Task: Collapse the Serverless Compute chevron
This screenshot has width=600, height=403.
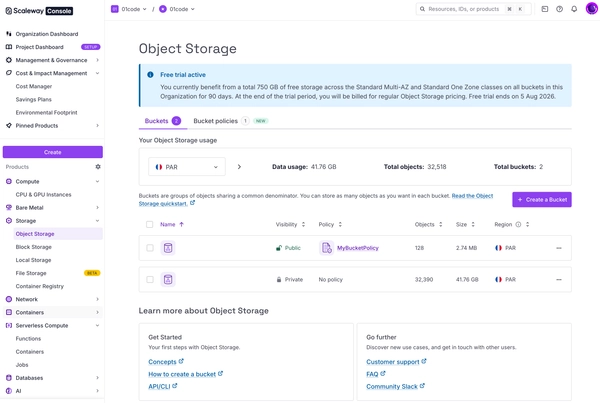Action: (97, 325)
